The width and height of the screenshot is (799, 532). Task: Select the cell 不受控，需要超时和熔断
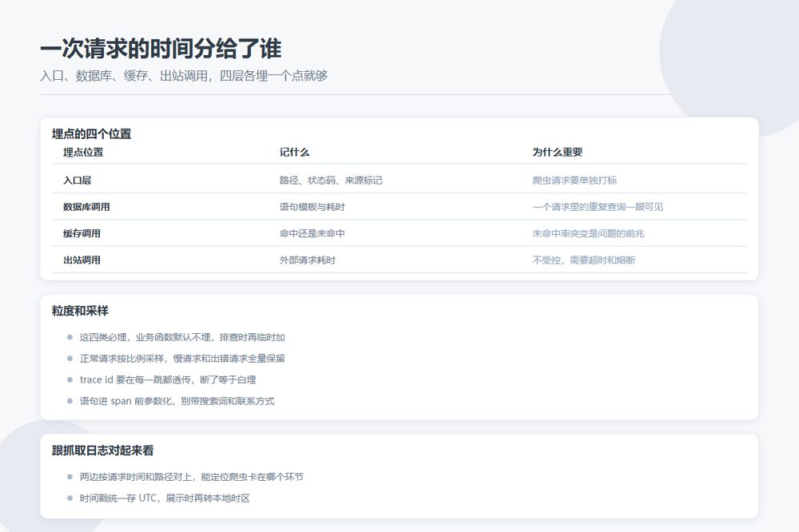pyautogui.click(x=584, y=260)
